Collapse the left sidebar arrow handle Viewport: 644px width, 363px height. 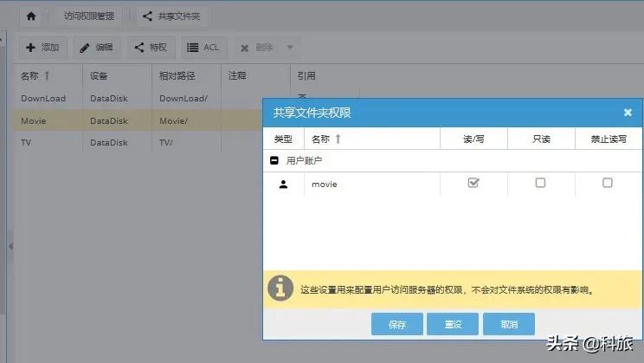10,246
